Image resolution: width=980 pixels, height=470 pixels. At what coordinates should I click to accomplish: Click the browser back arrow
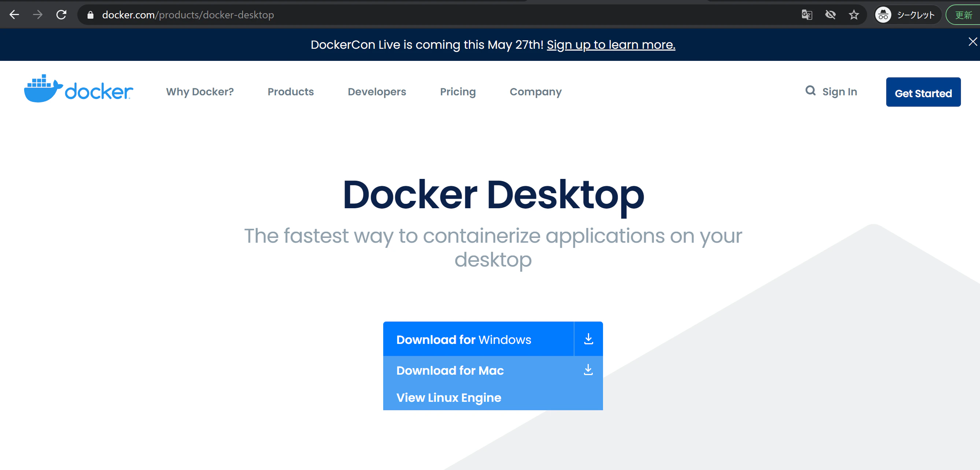coord(14,15)
